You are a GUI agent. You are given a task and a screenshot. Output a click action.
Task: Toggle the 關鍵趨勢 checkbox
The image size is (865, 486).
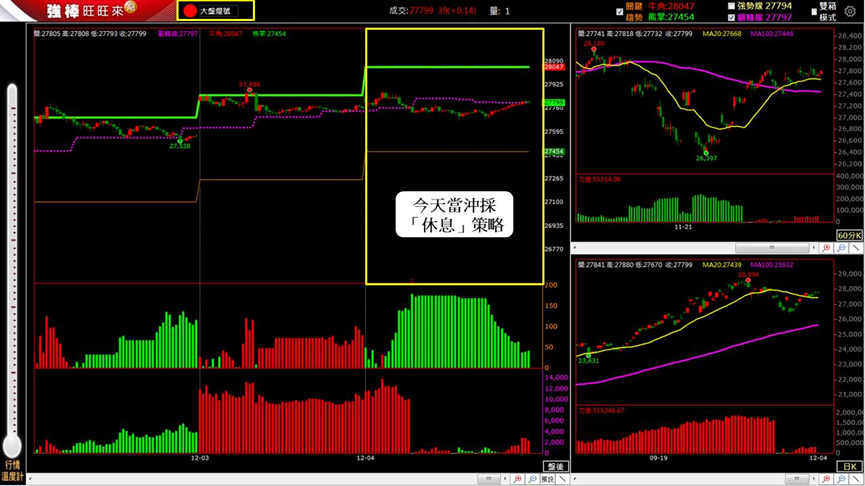620,12
